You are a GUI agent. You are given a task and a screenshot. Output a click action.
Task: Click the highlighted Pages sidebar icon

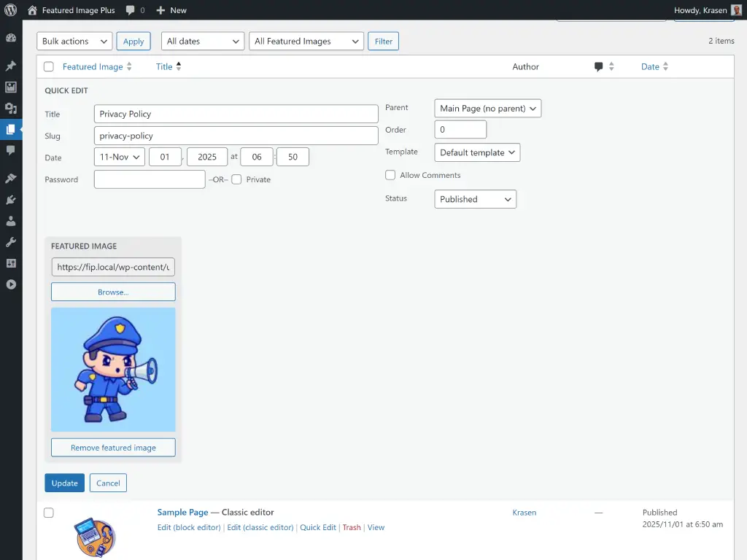click(x=11, y=130)
